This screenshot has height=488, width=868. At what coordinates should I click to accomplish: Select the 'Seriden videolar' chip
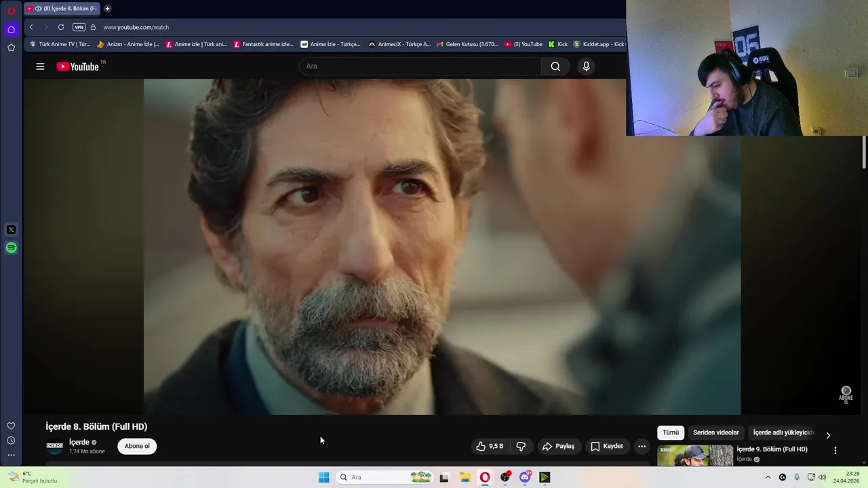716,432
